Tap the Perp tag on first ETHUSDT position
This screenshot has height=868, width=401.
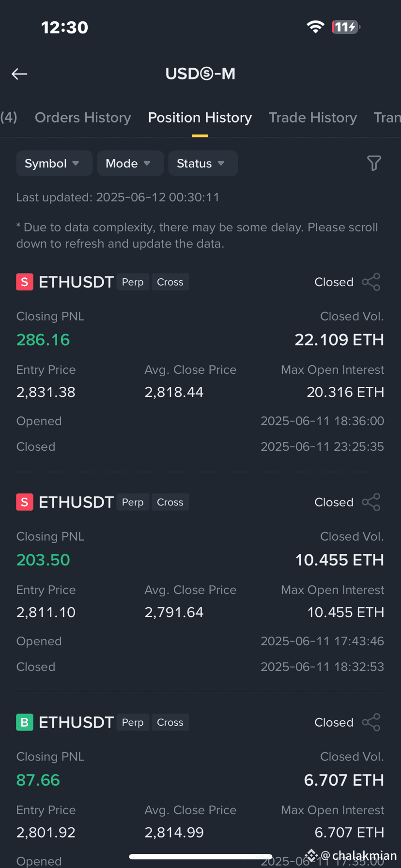(133, 282)
